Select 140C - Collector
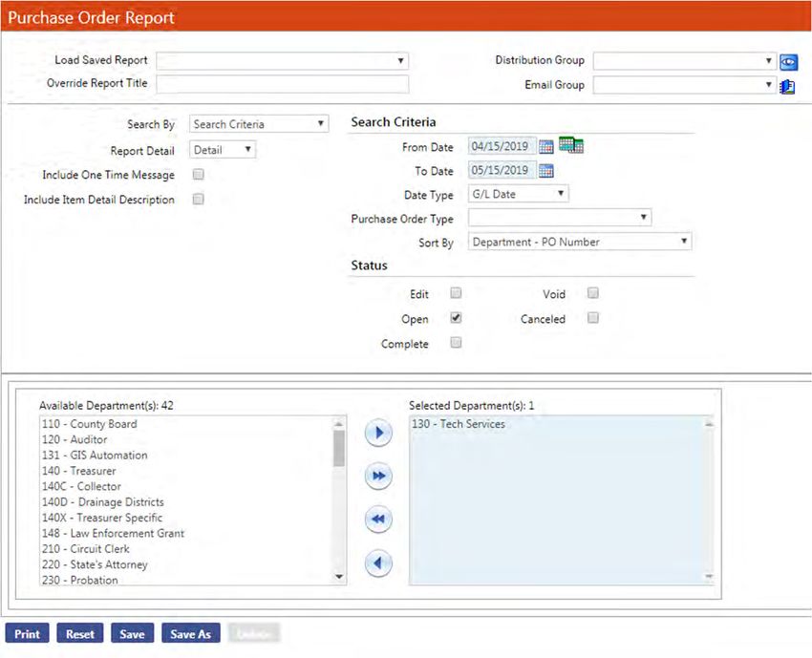The height and width of the screenshot is (658, 812). pos(81,486)
